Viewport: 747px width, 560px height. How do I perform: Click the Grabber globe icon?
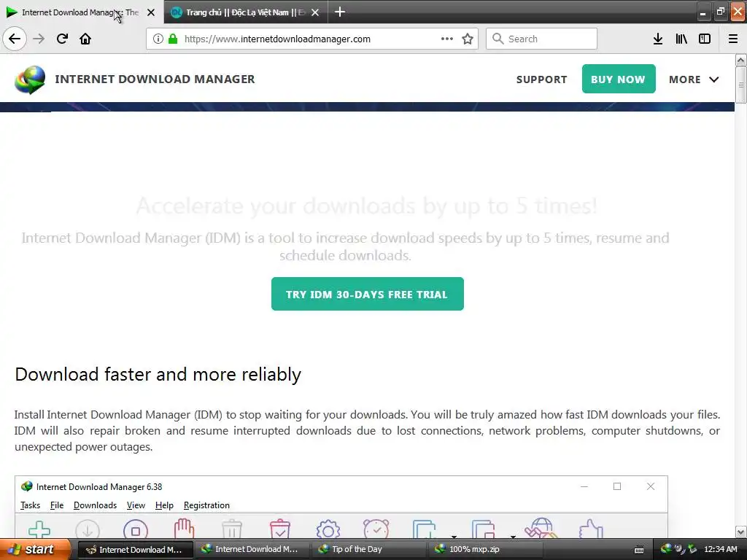click(x=541, y=528)
